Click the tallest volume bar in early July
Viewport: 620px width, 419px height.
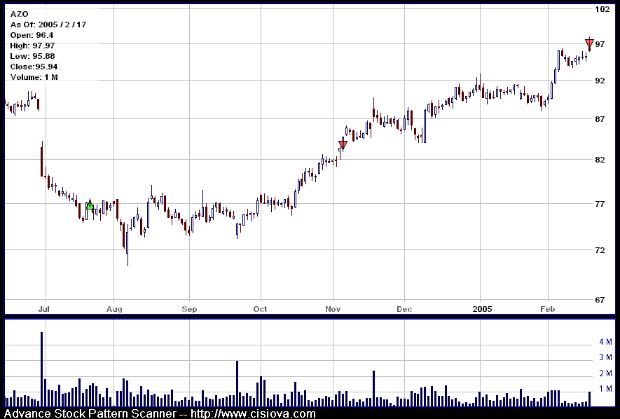tap(42, 369)
